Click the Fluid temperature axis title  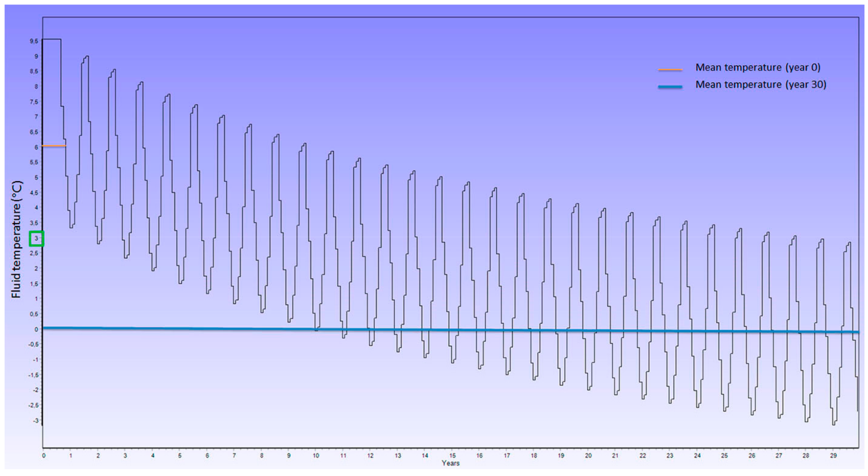16,239
